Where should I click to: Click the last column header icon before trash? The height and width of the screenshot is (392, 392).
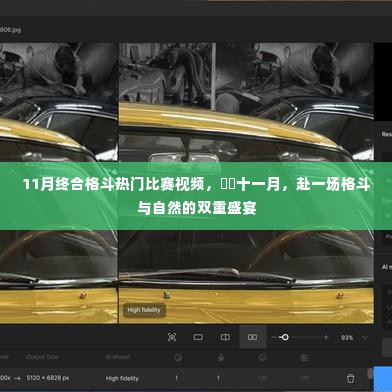click(304, 357)
